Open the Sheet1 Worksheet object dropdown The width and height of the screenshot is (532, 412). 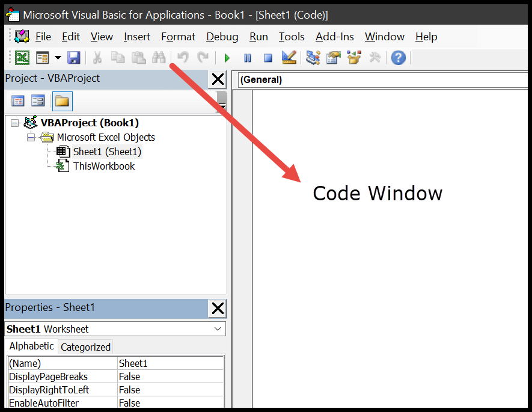click(218, 329)
